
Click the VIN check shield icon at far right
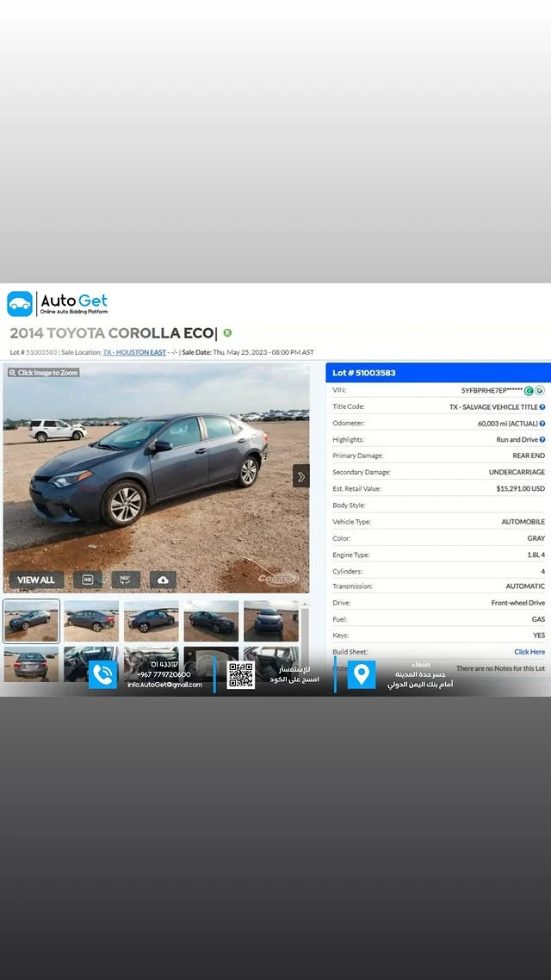tap(540, 391)
